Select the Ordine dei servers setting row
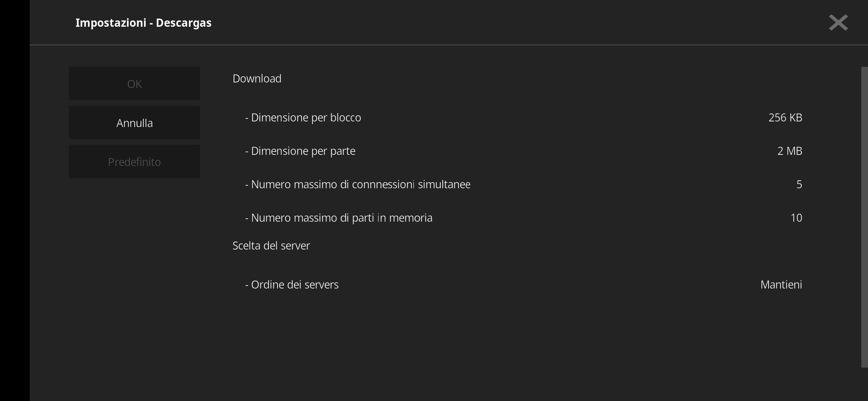Screen dimensions: 868x401 pyautogui.click(x=292, y=284)
